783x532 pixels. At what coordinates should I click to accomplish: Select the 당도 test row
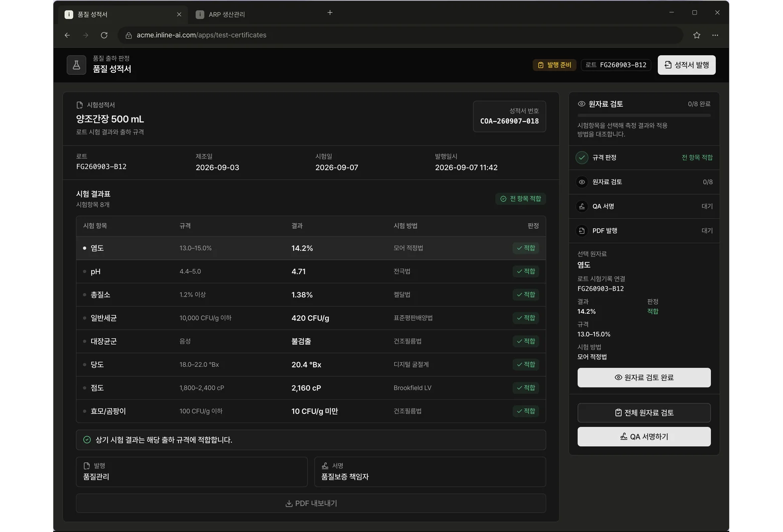point(311,364)
